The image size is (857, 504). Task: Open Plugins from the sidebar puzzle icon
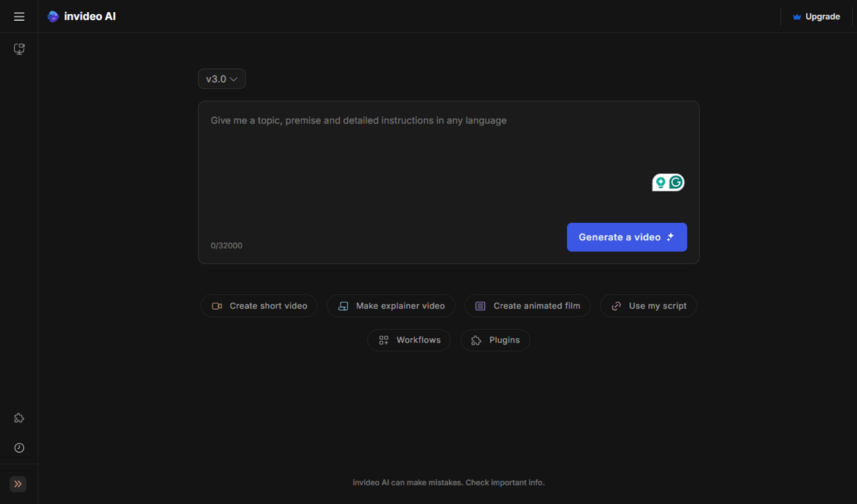pos(19,418)
